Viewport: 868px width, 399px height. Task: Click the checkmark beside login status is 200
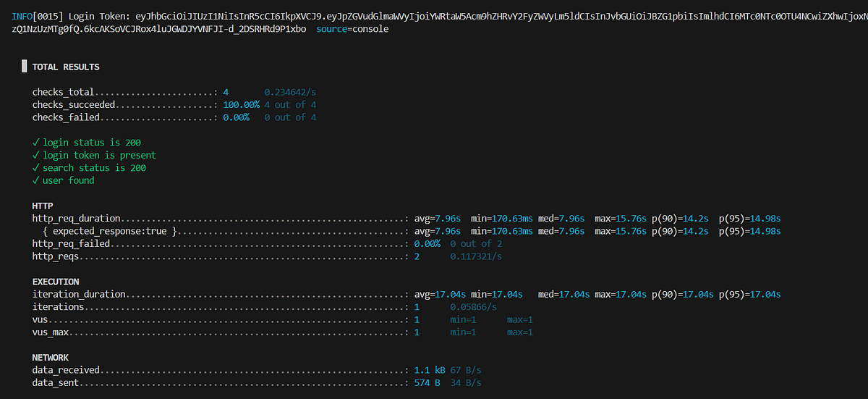coord(35,143)
